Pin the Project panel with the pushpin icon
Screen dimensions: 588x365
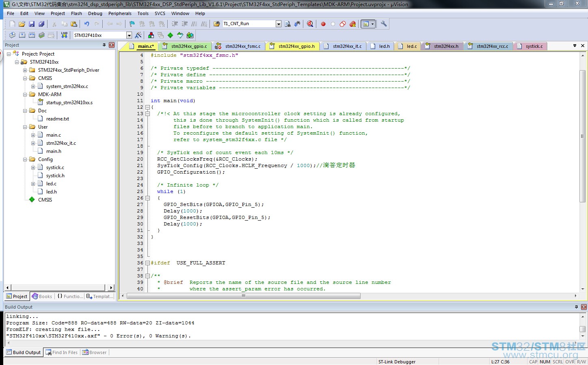[104, 45]
